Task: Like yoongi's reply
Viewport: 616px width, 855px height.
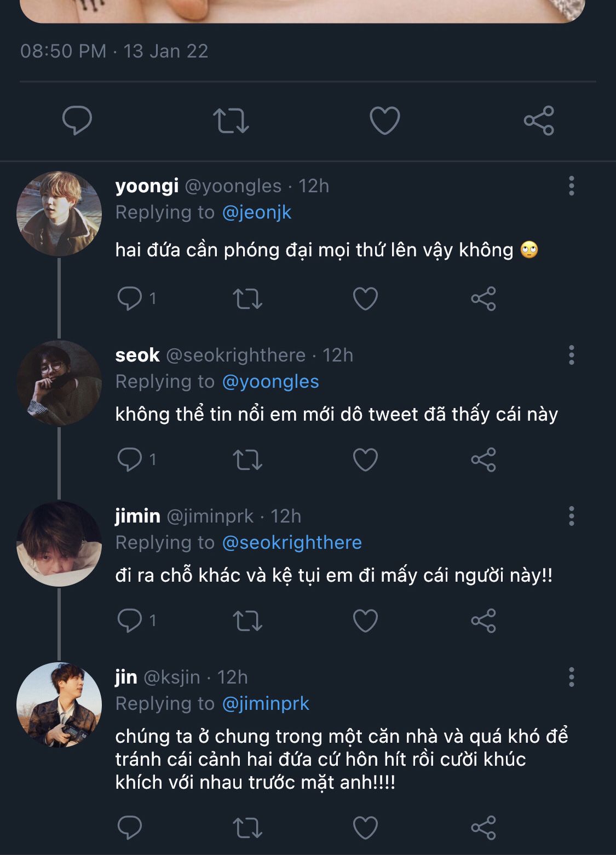Action: pos(365,299)
